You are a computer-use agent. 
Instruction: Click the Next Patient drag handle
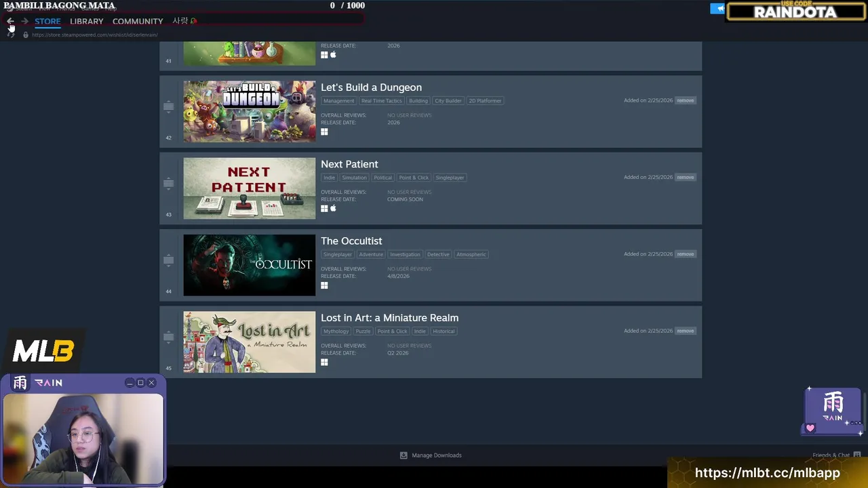[x=168, y=183]
